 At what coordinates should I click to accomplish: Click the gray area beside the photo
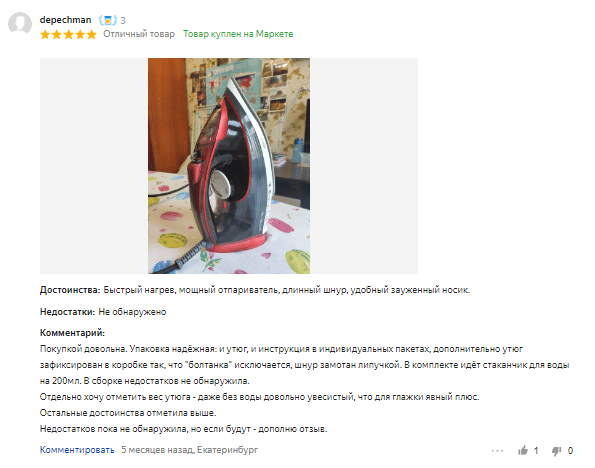364,166
